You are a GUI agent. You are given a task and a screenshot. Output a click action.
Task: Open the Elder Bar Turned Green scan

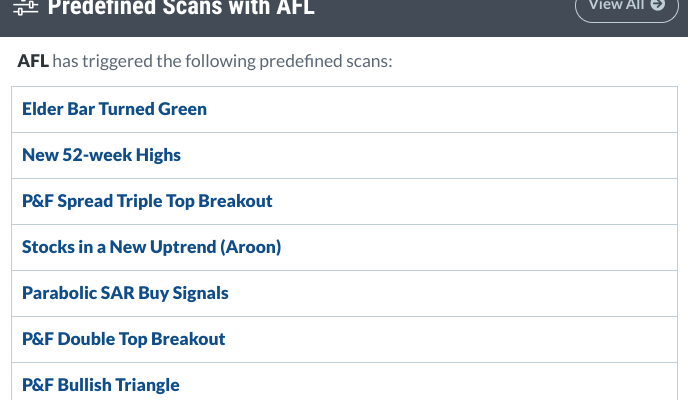coord(114,109)
